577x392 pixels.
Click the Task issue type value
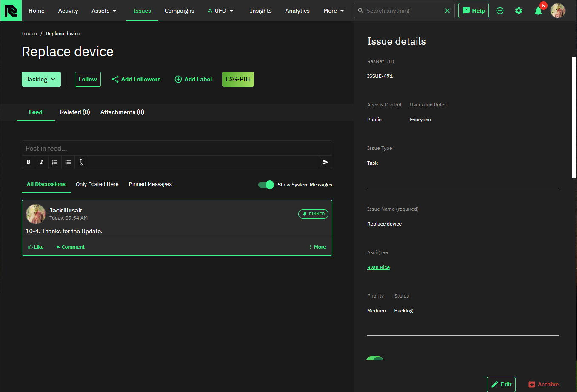[x=372, y=163]
